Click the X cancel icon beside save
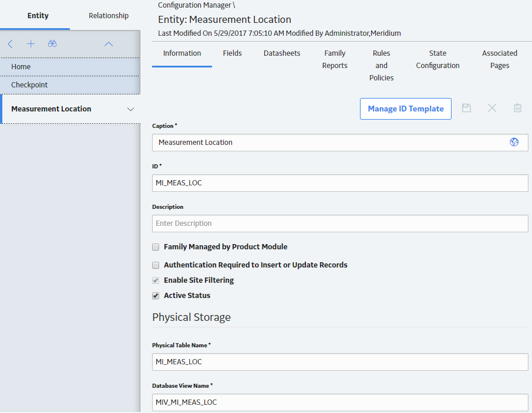 [492, 108]
